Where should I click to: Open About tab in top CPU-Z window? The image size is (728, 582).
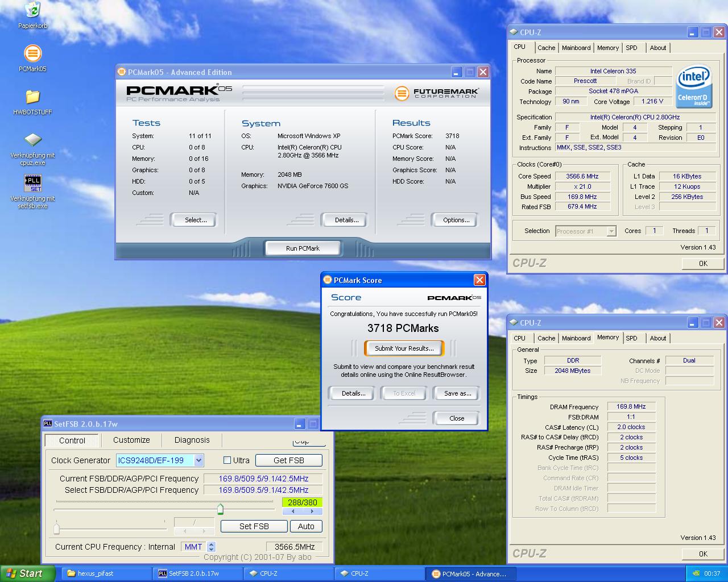tap(657, 48)
